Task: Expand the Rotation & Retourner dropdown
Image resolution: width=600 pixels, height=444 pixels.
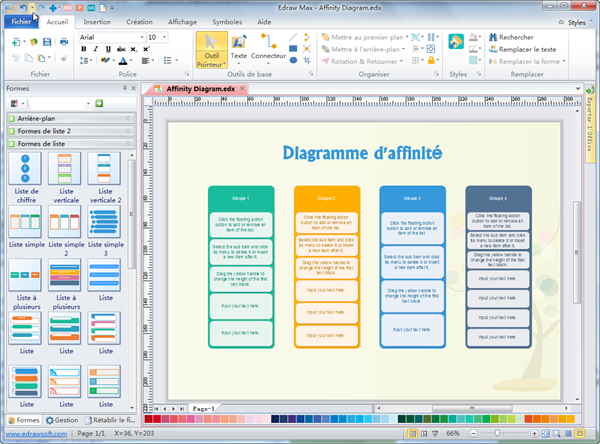Action: point(402,61)
